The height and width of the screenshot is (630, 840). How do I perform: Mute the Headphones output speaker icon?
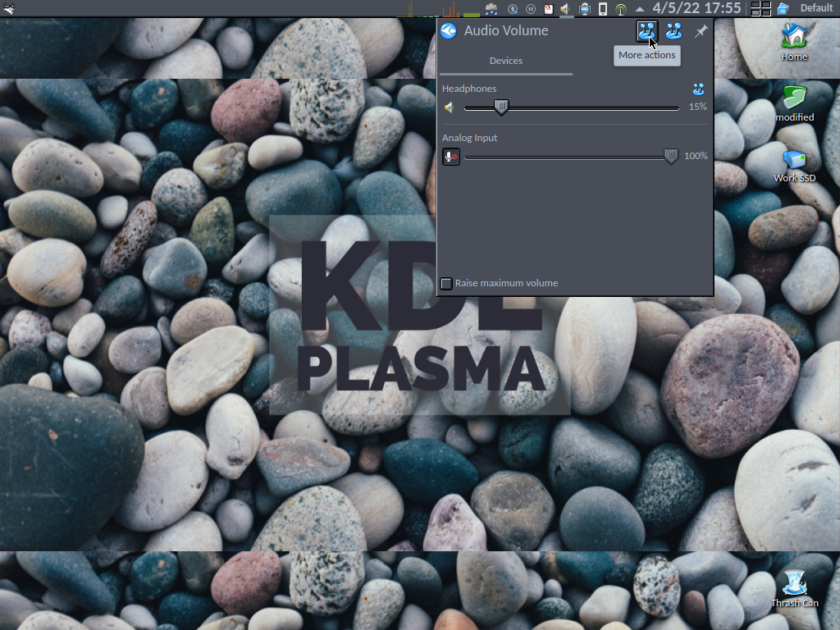pos(450,107)
